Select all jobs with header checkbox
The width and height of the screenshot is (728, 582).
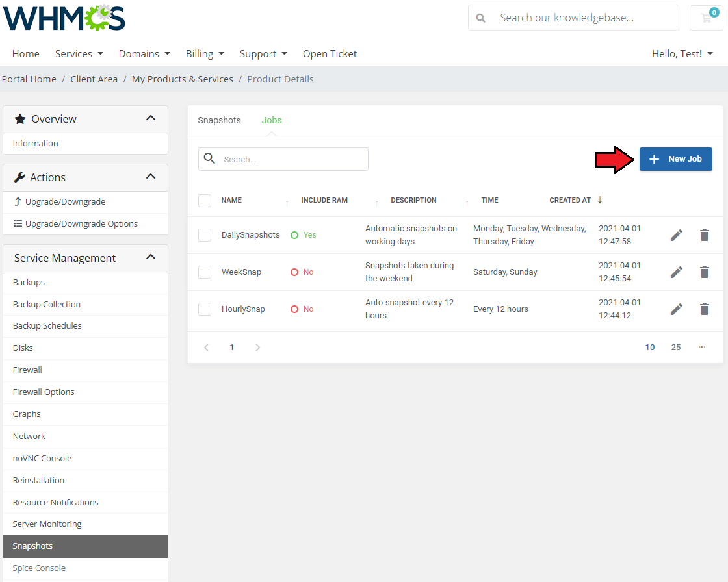(x=205, y=201)
